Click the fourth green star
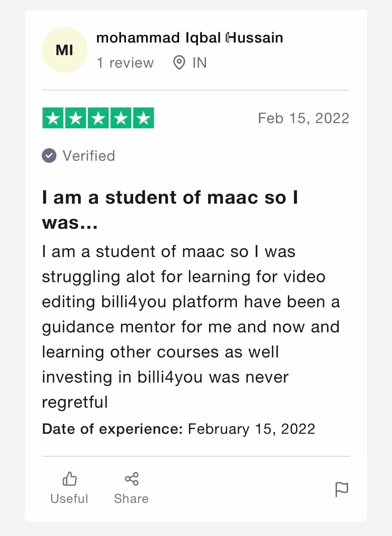The image size is (392, 536). pyautogui.click(x=121, y=118)
